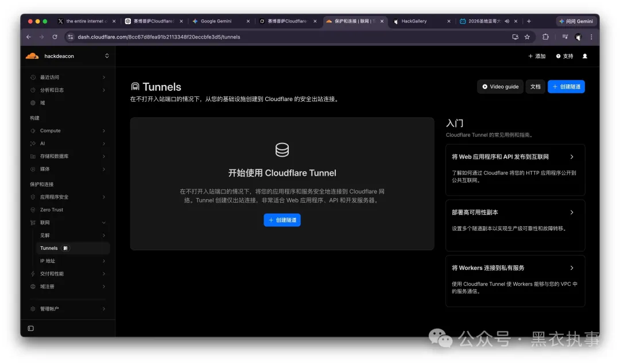Click site info icon in address bar
The image size is (620, 364).
(70, 37)
